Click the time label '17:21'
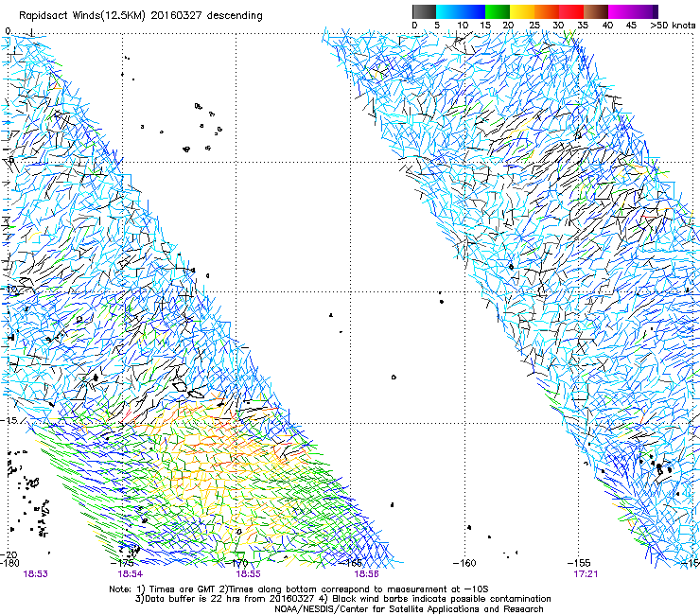This screenshot has height=615, width=700. [586, 573]
